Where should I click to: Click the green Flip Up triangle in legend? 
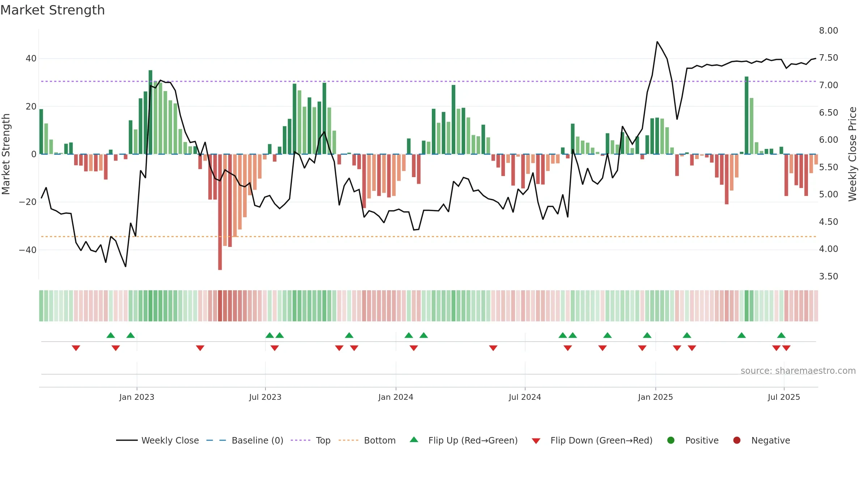coord(414,440)
